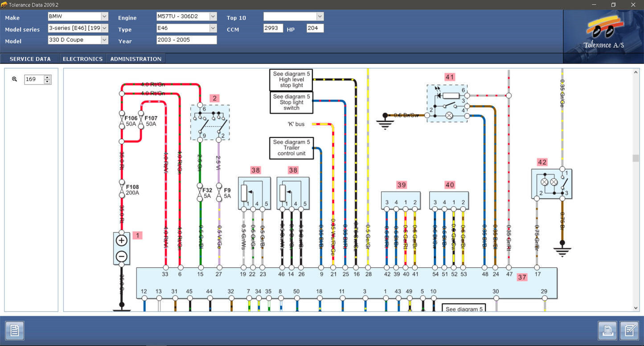Select control unit label 37

click(522, 277)
